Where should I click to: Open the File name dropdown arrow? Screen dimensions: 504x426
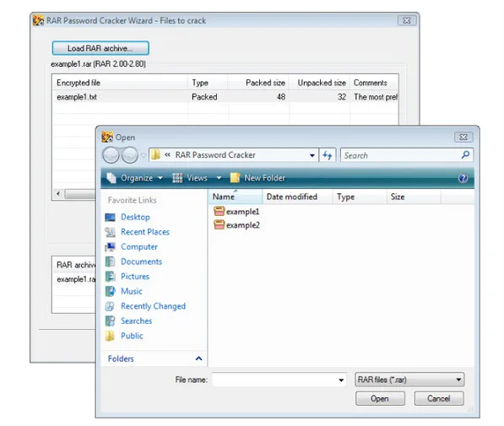(341, 380)
